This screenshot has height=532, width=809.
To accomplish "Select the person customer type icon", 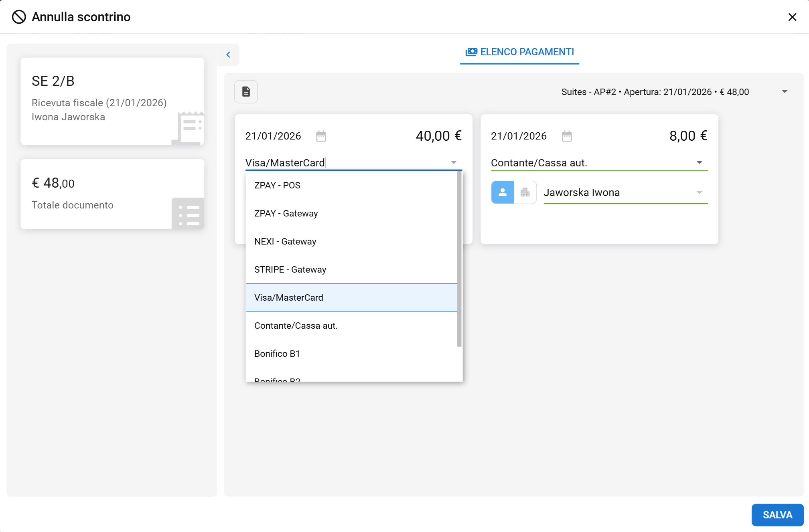I will pos(502,192).
